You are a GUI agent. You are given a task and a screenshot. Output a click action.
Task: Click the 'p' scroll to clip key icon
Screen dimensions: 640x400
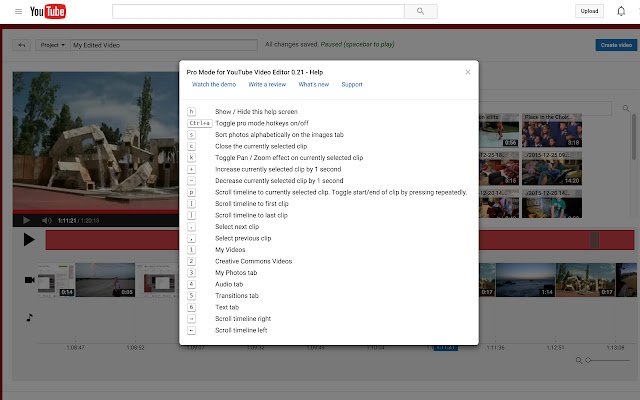point(191,192)
